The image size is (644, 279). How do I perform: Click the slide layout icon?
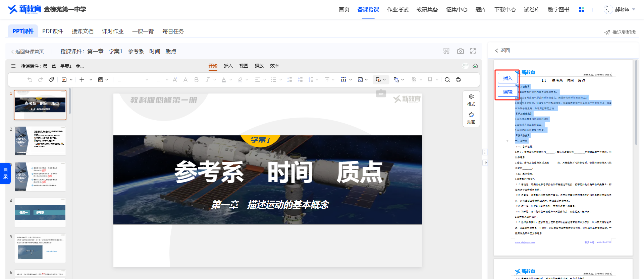(100, 80)
